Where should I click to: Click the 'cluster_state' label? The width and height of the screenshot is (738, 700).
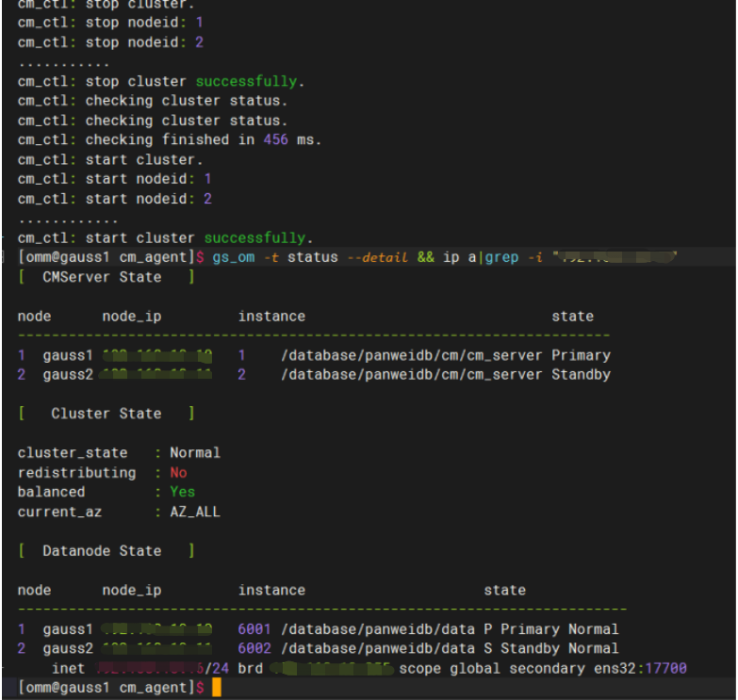coord(73,452)
